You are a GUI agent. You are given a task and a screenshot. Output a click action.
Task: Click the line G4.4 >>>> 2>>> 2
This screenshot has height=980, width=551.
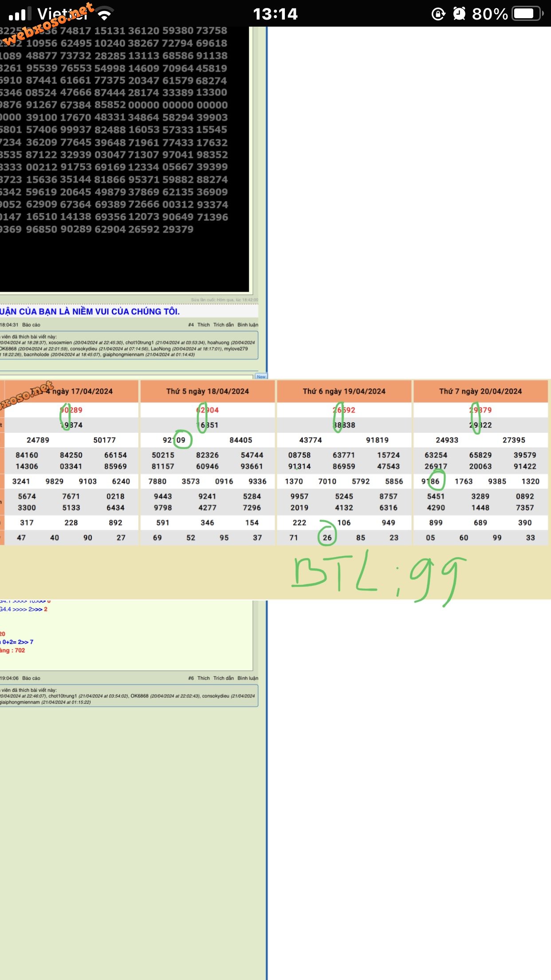pyautogui.click(x=24, y=609)
